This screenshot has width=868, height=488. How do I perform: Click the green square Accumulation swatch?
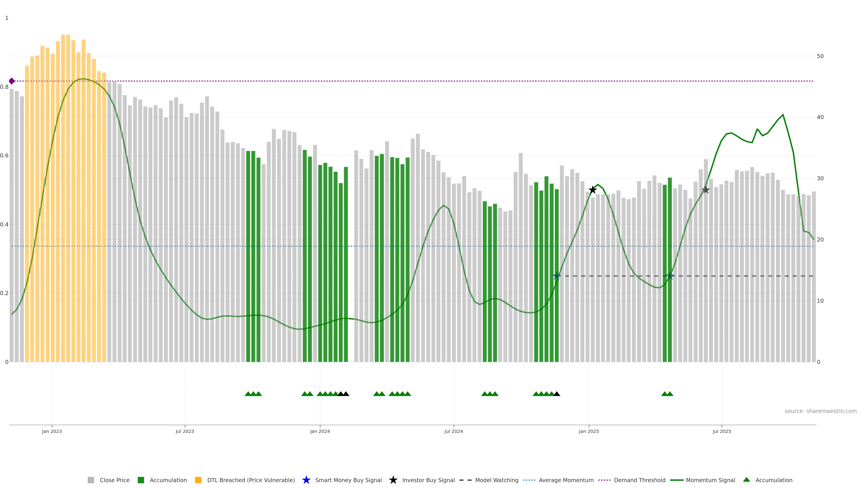[x=141, y=480]
